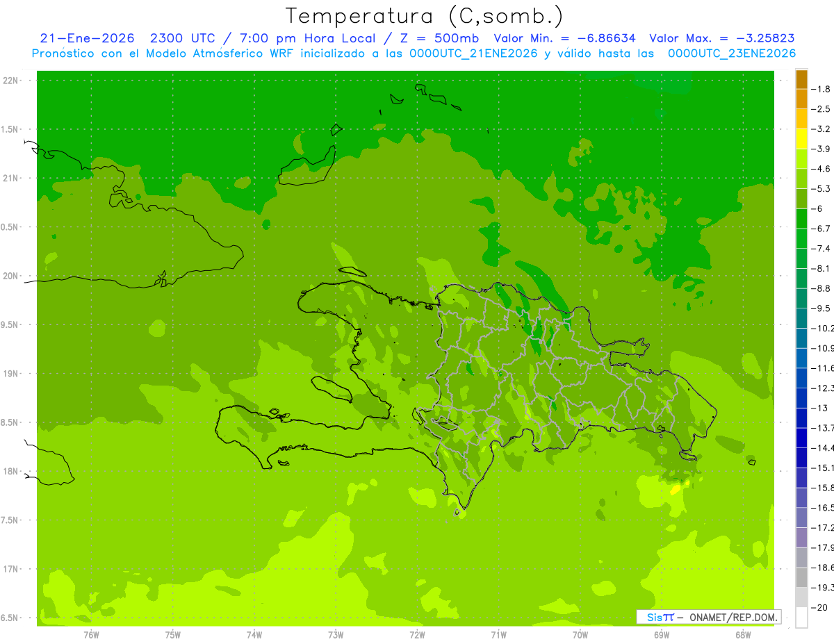Click the -6.7 label on the color scale
Viewport: 834px width, 644px height.
pos(824,229)
